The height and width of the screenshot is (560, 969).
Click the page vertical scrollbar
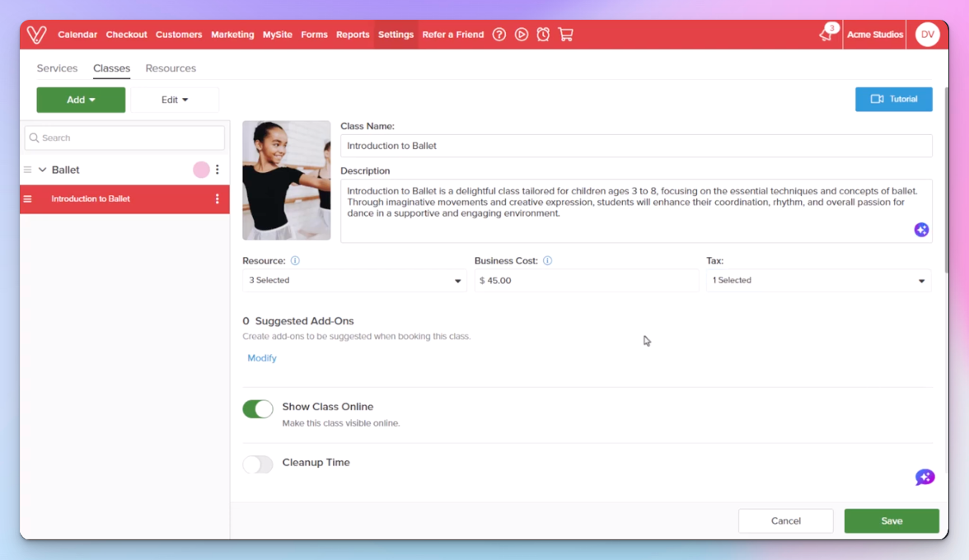[946, 180]
